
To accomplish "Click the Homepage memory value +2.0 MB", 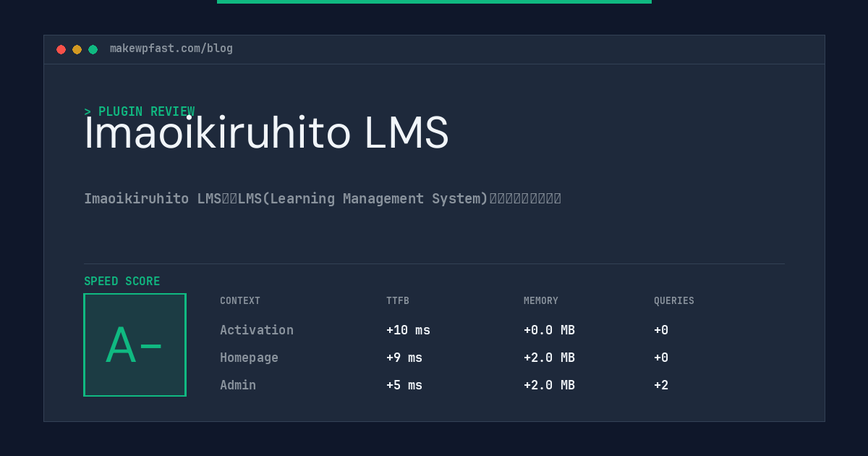I will pyautogui.click(x=549, y=358).
